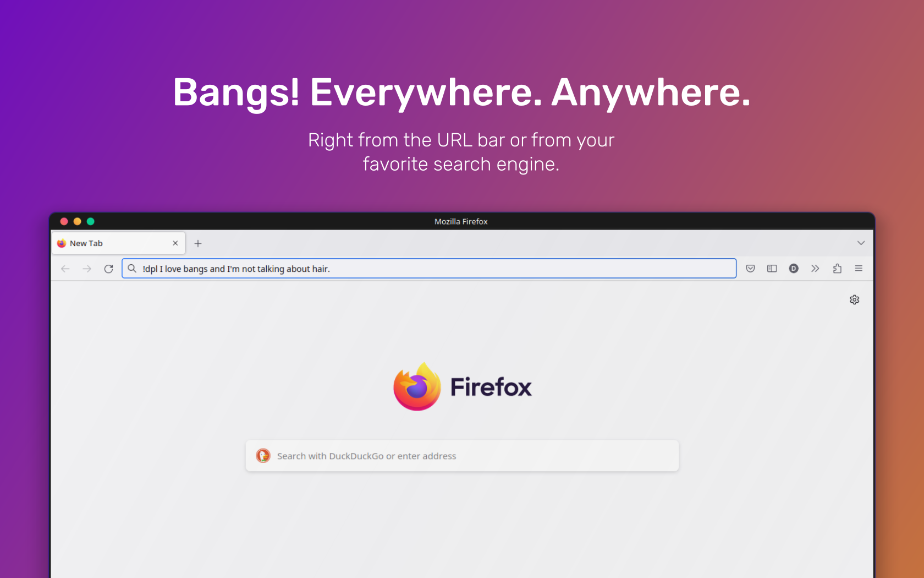Click the magnifier icon in URL bar
This screenshot has height=578, width=924.
(132, 269)
